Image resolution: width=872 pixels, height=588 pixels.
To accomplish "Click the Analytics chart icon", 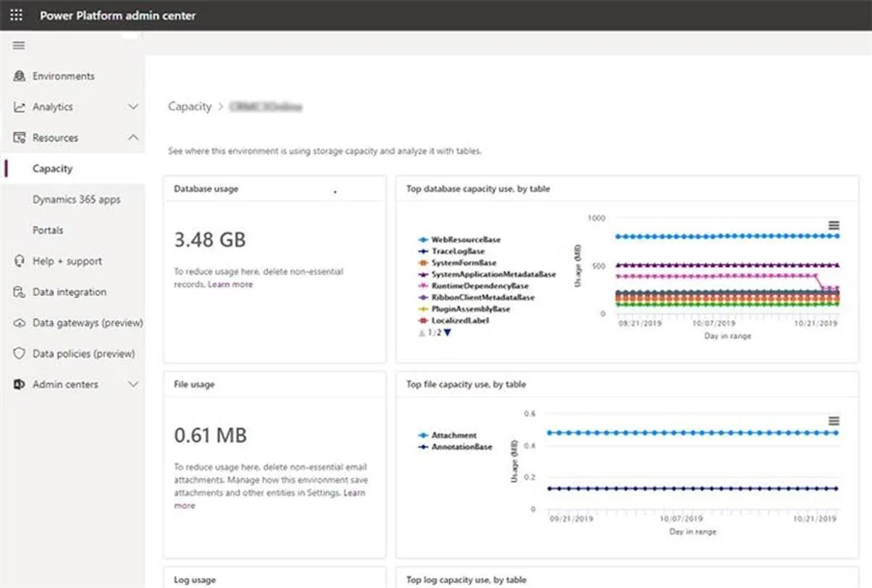I will click(19, 107).
